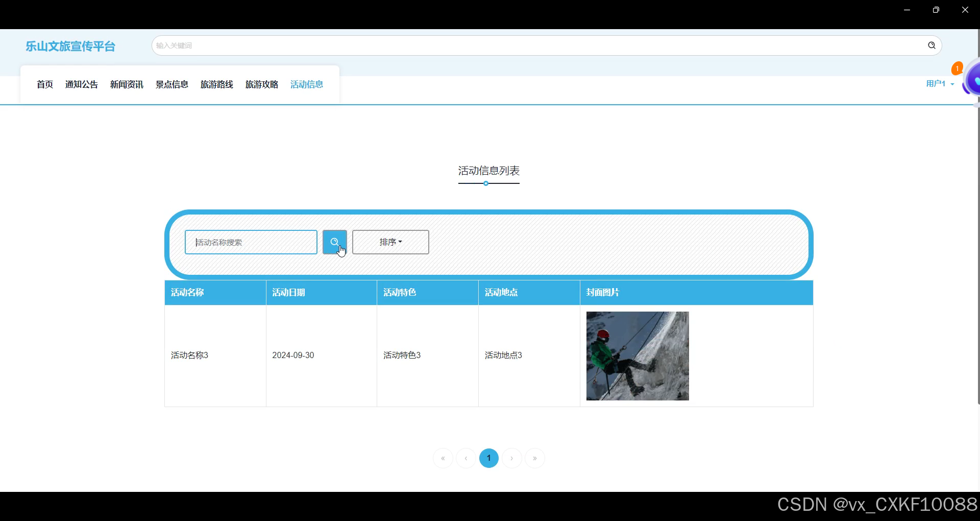Go to next page arrow

[x=512, y=458]
